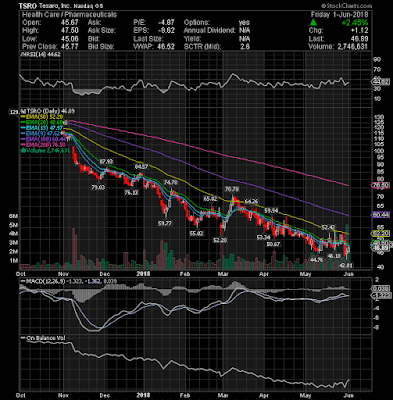Select the purple EMA(100) legend entry

(44, 140)
